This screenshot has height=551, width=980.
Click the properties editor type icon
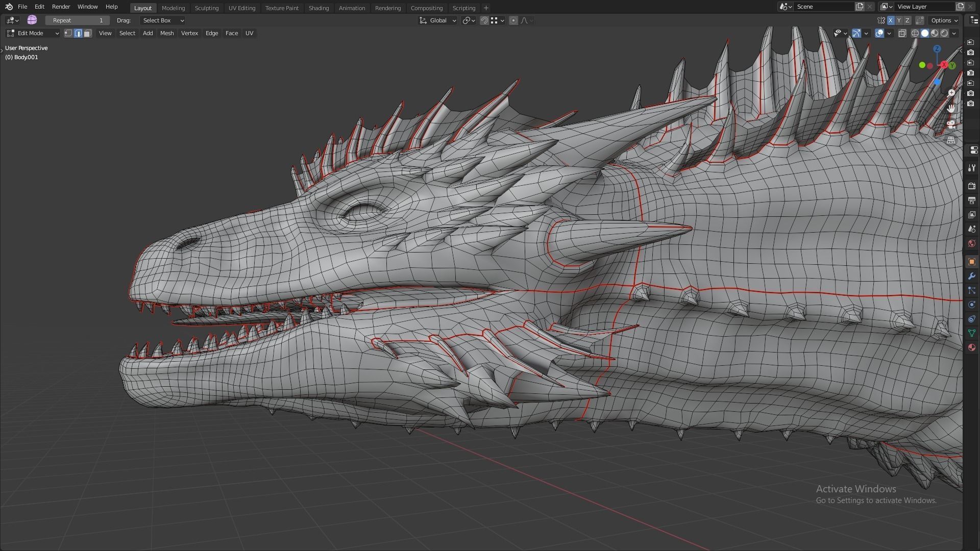click(x=973, y=150)
